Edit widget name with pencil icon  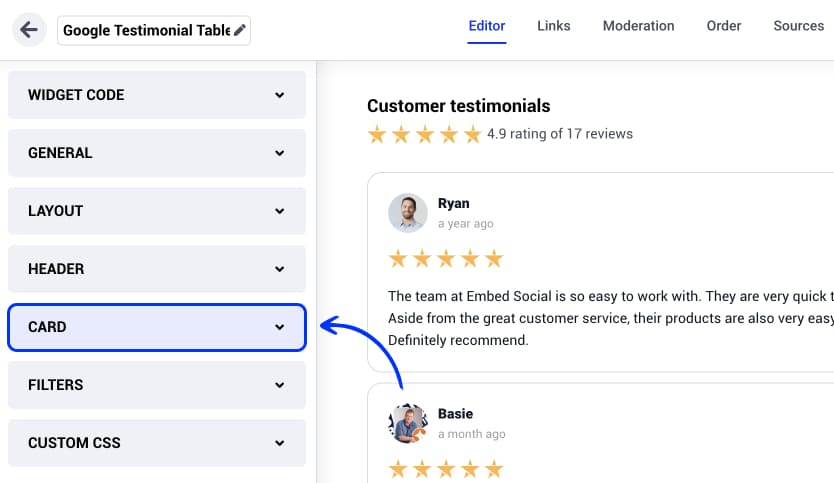tap(240, 30)
